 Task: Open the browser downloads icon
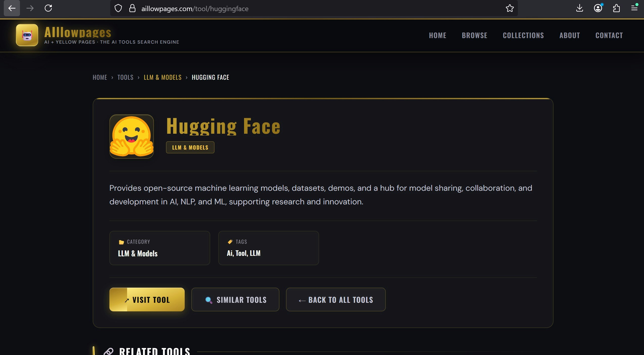tap(580, 8)
